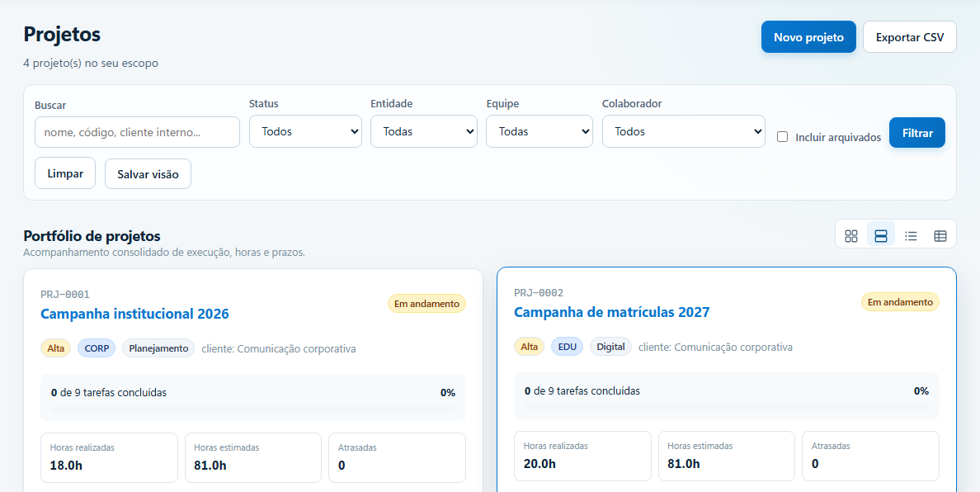Open the Campanha de matrículas 2027 project link
The height and width of the screenshot is (492, 980).
(612, 312)
